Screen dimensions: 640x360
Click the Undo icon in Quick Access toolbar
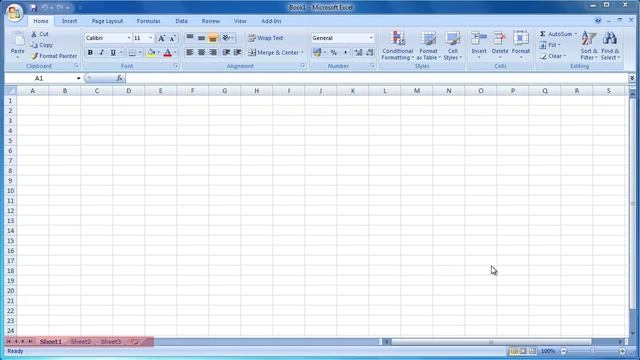pyautogui.click(x=44, y=8)
